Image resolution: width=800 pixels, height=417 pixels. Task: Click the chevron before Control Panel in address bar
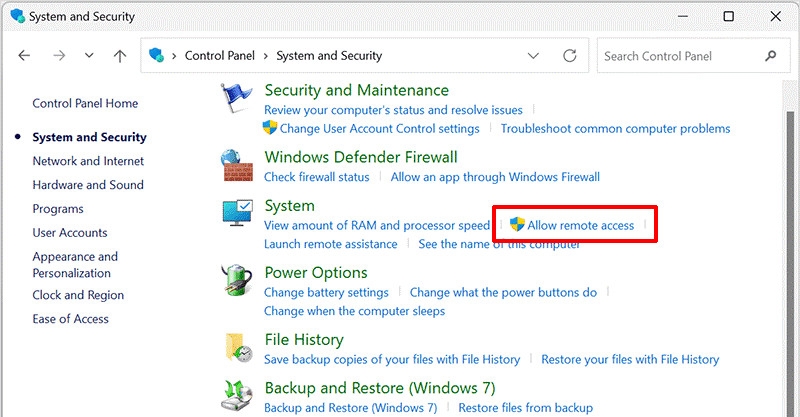pyautogui.click(x=174, y=56)
